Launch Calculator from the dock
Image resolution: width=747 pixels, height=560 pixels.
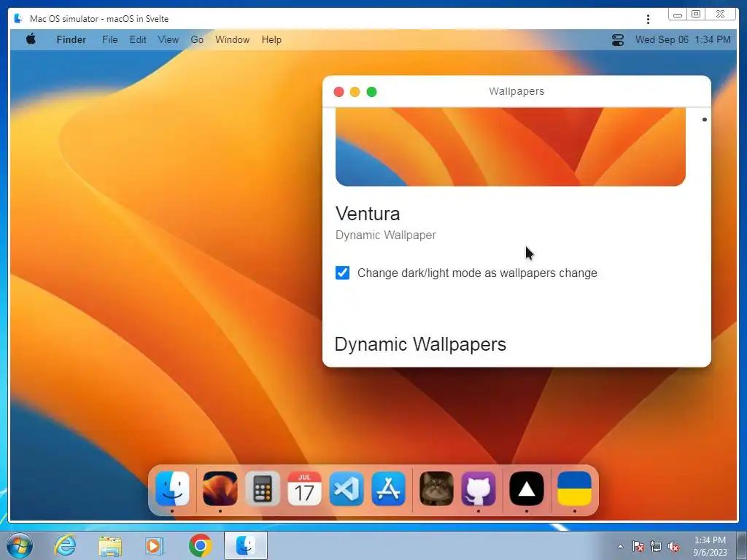tap(263, 489)
